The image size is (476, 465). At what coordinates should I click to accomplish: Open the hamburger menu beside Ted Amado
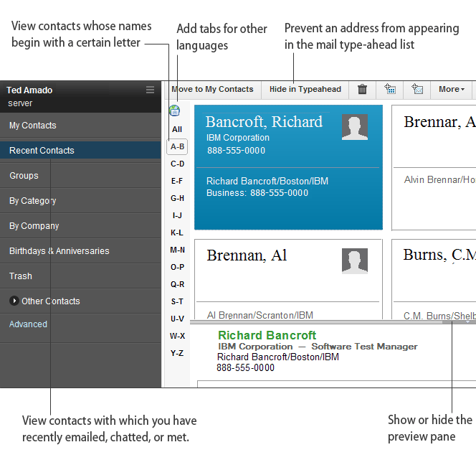pos(150,90)
